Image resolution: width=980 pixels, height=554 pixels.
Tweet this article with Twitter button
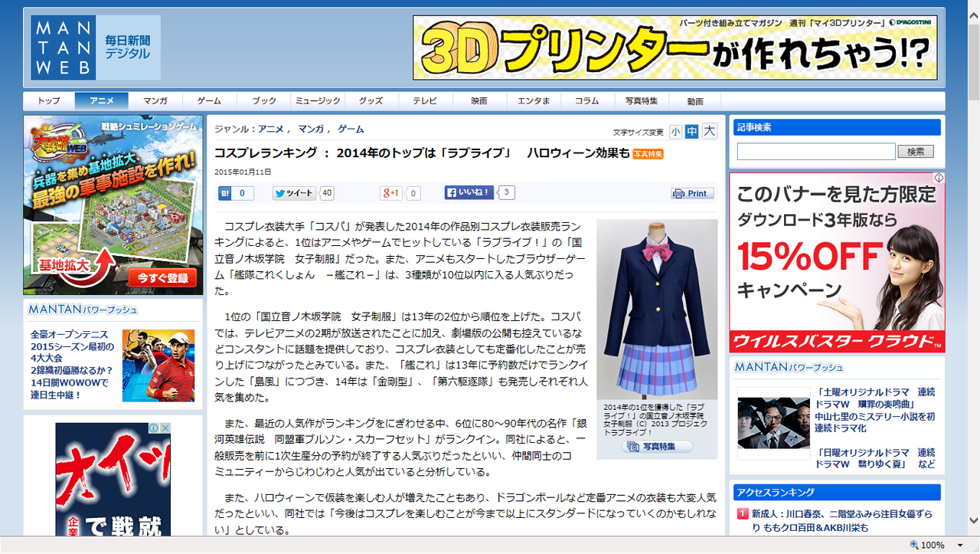tap(295, 193)
